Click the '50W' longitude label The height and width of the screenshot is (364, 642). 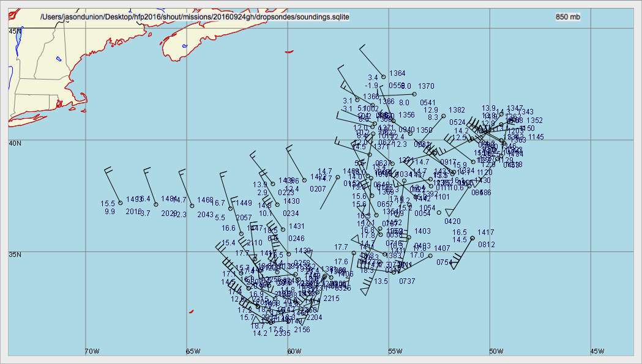tap(496, 351)
